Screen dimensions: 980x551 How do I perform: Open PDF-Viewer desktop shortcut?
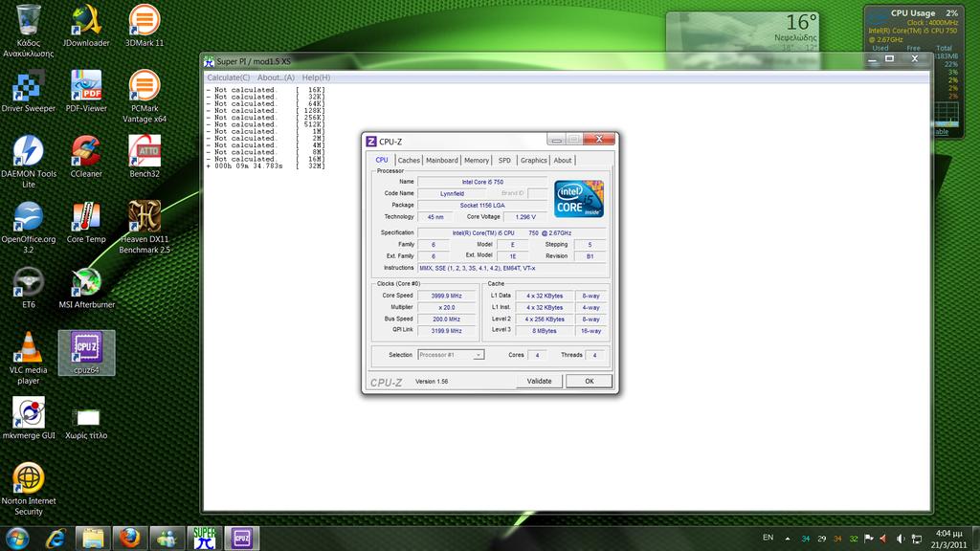pos(86,91)
